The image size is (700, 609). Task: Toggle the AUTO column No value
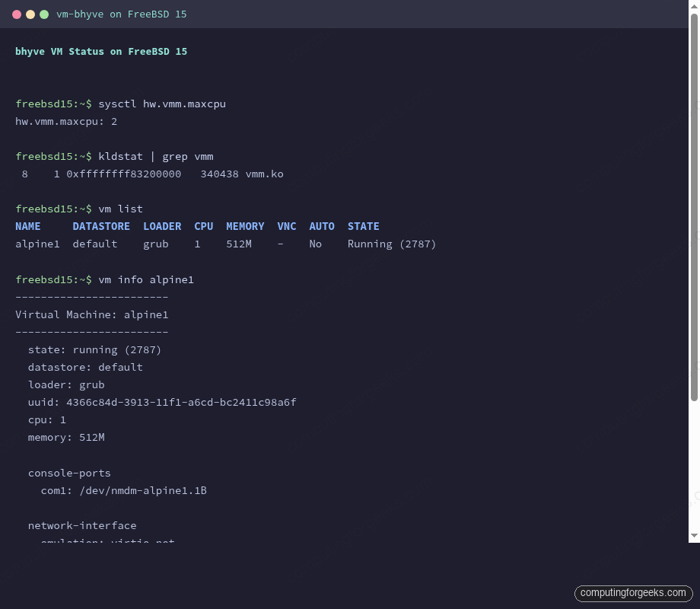coord(315,244)
